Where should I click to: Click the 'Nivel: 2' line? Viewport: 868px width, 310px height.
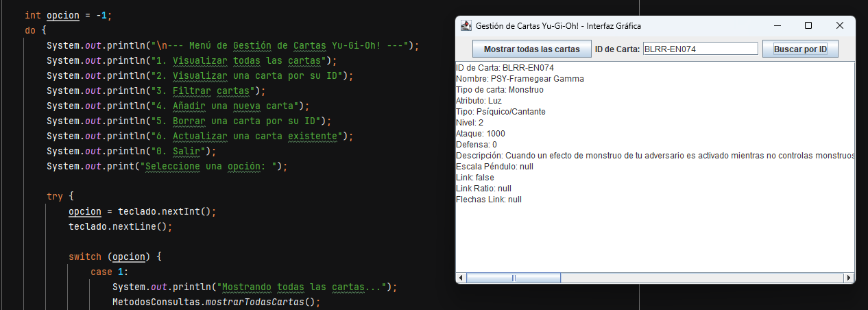coord(470,123)
